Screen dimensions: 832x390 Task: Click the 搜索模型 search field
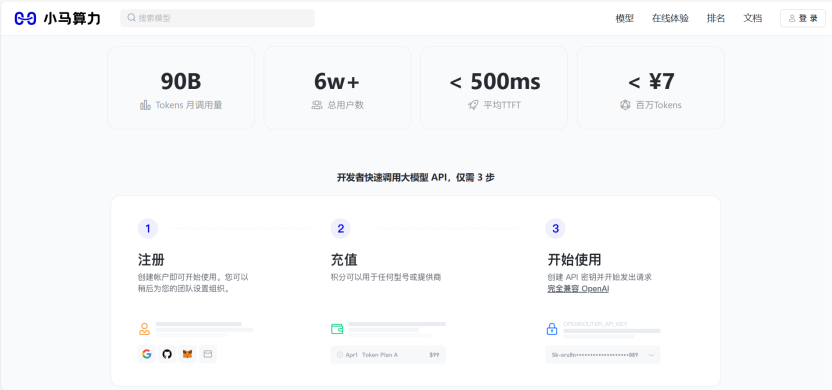218,18
